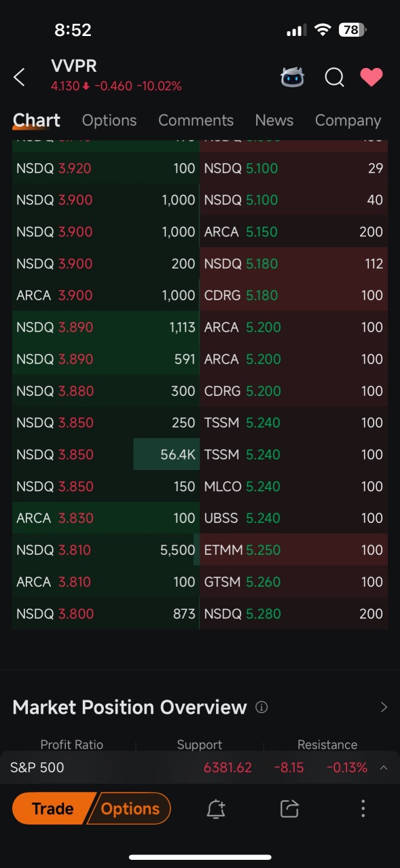Expand the S&P 500 ticker bar arrow

pyautogui.click(x=384, y=767)
